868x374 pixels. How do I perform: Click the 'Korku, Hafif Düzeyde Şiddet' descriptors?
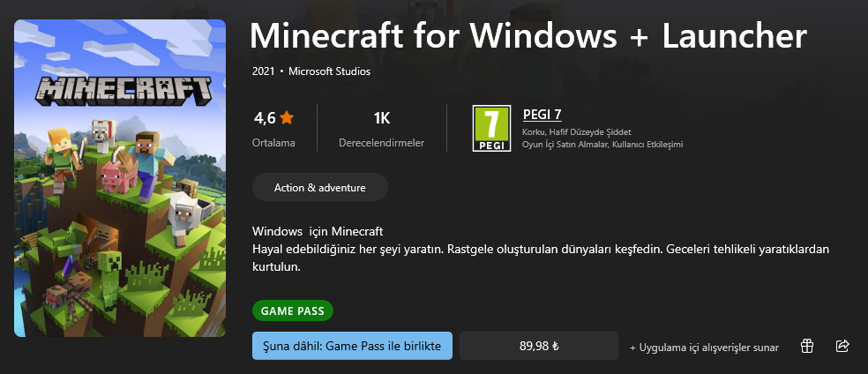(577, 132)
